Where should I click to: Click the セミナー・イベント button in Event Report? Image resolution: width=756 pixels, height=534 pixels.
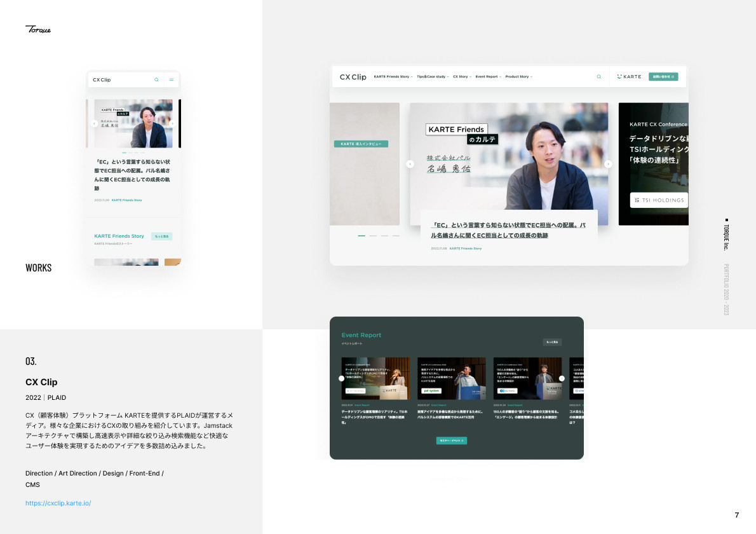[451, 440]
